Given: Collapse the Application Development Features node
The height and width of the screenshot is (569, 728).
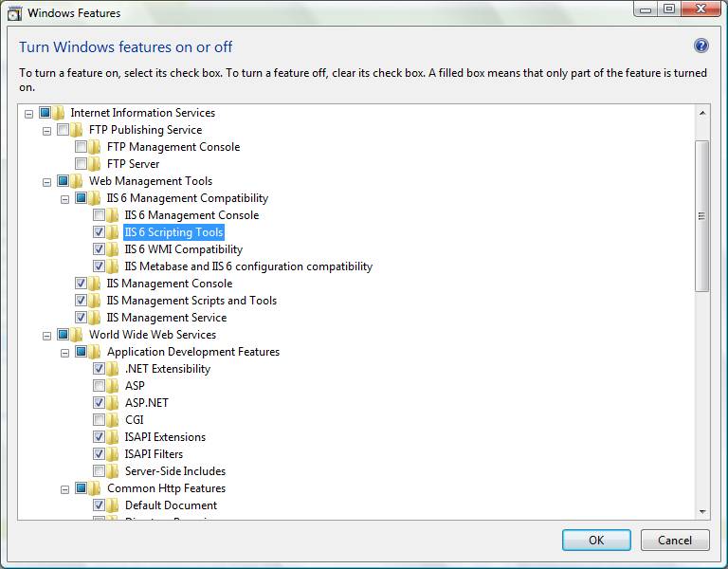Looking at the screenshot, I should coord(64,352).
